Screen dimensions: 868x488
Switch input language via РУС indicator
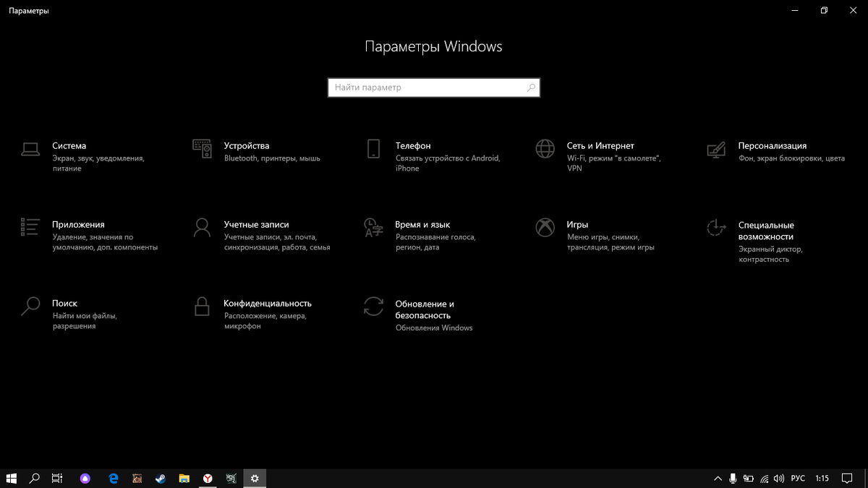pyautogui.click(x=798, y=478)
